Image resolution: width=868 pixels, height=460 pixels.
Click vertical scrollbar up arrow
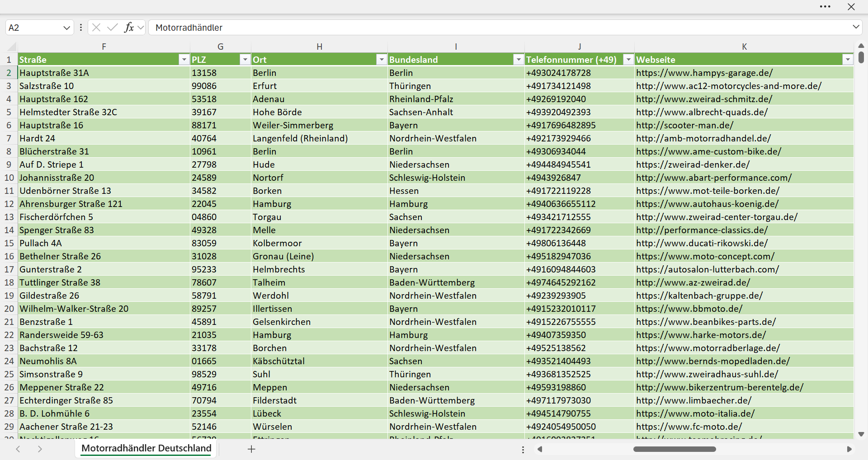861,46
